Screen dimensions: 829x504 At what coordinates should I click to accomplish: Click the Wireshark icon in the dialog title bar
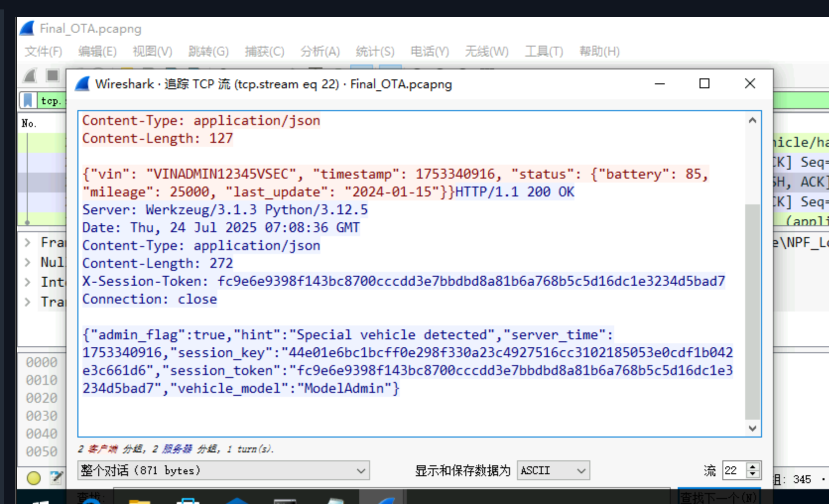(82, 84)
